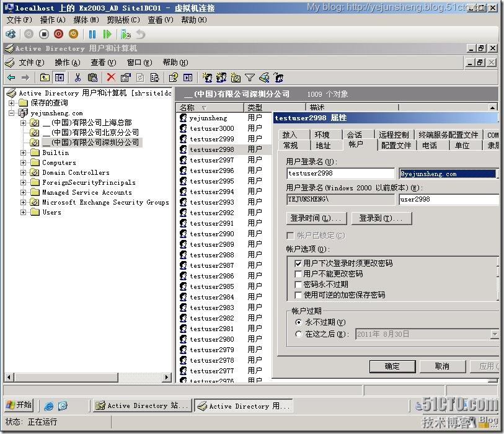Open 窗口(W) menu in AD console
504x434 pixels.
(139, 63)
